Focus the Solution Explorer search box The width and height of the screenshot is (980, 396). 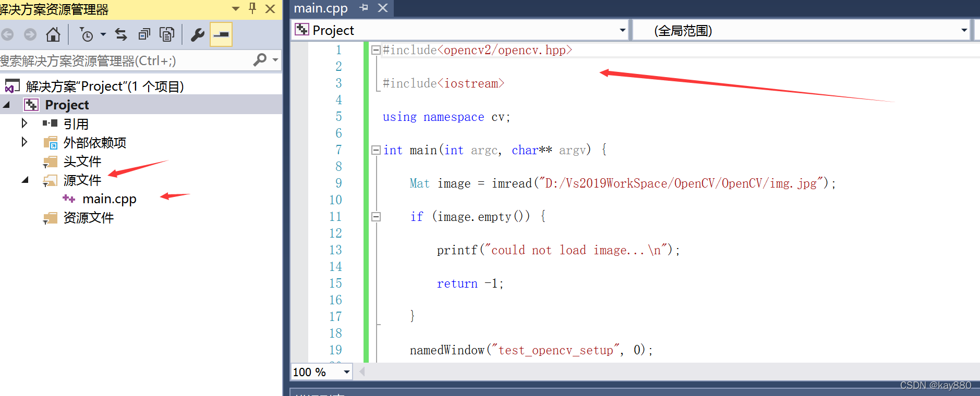[125, 60]
